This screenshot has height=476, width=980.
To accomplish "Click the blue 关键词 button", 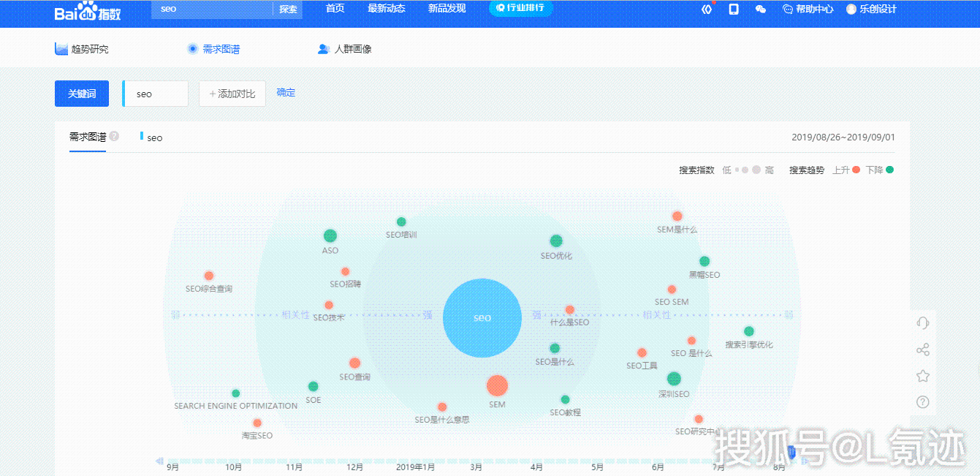I will click(x=82, y=94).
